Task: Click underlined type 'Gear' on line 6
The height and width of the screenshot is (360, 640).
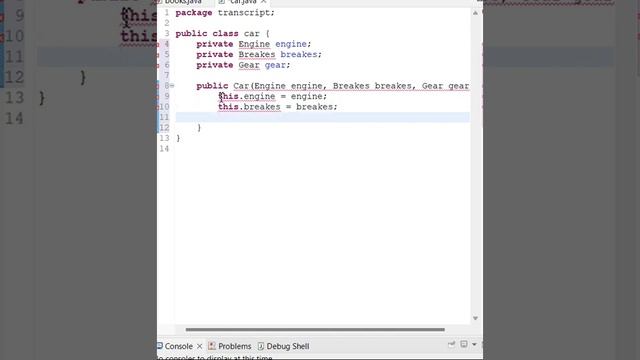Action: point(249,65)
